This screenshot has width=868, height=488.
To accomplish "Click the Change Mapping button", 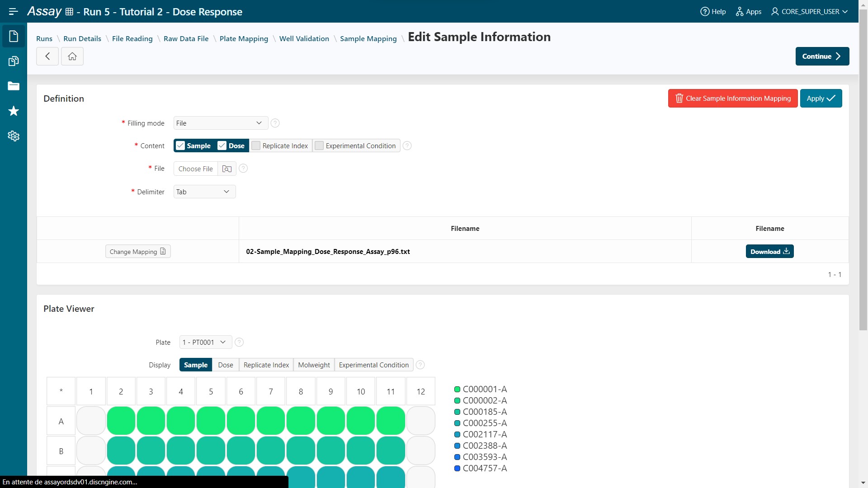I will [x=138, y=251].
